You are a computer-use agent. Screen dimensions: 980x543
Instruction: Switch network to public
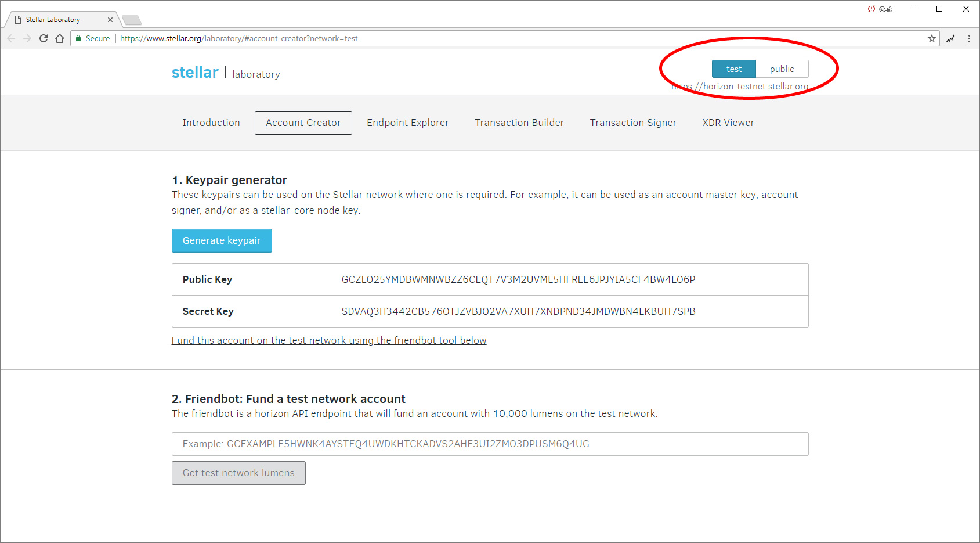782,69
